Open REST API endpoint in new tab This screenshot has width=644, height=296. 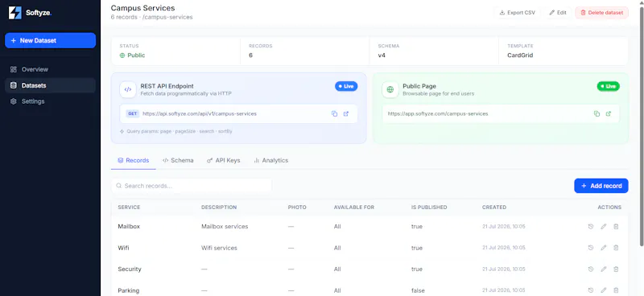point(346,113)
